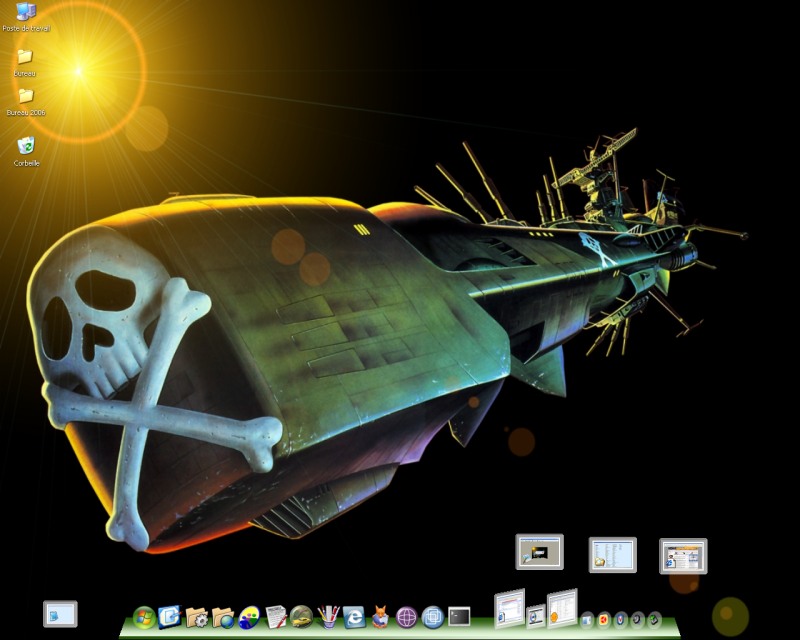Open the Corbeille recycle bin
Image resolution: width=800 pixels, height=640 pixels.
(26, 146)
